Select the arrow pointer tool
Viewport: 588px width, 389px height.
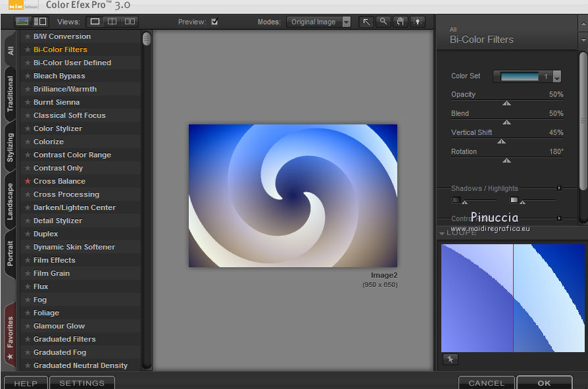pos(366,22)
